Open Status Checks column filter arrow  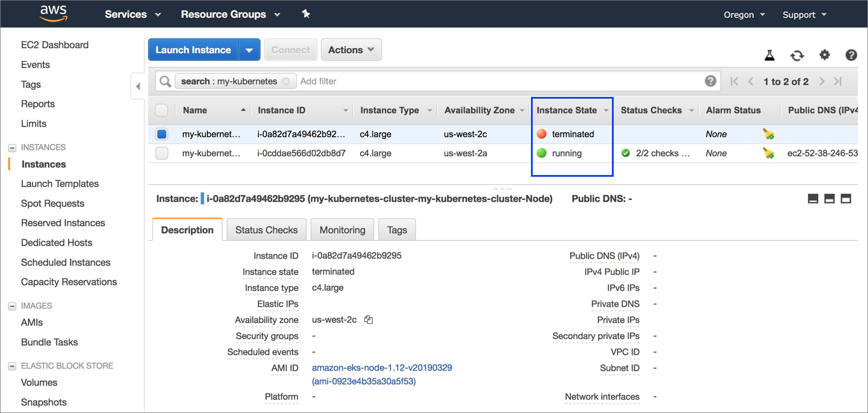point(691,111)
